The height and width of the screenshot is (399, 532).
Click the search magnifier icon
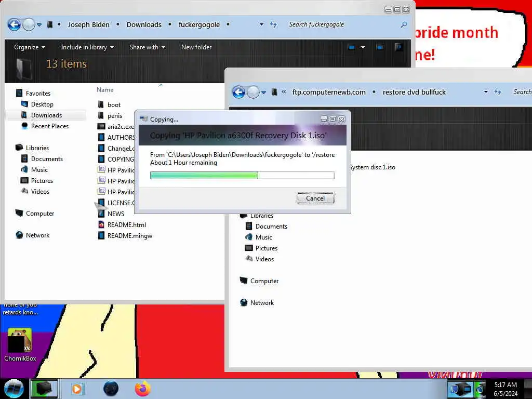point(404,24)
